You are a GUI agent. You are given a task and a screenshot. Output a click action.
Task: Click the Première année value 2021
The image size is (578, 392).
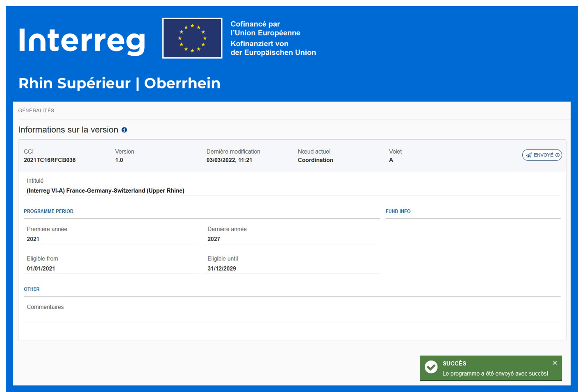click(x=33, y=239)
